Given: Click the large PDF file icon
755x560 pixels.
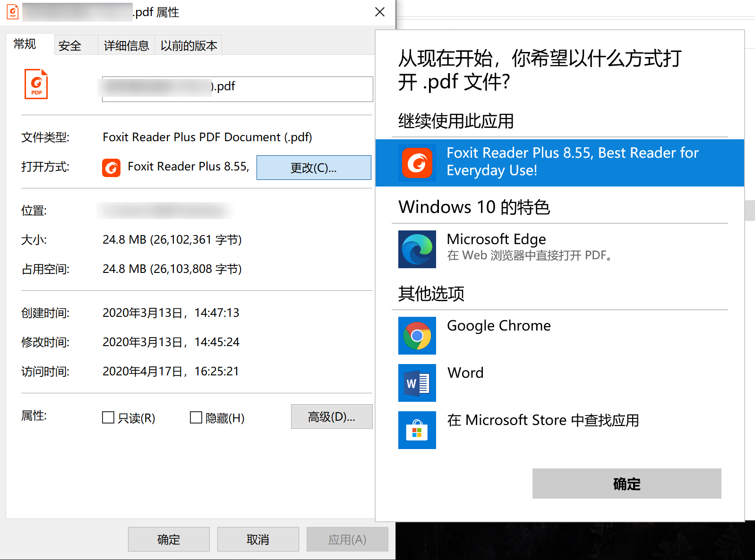Looking at the screenshot, I should click(36, 85).
